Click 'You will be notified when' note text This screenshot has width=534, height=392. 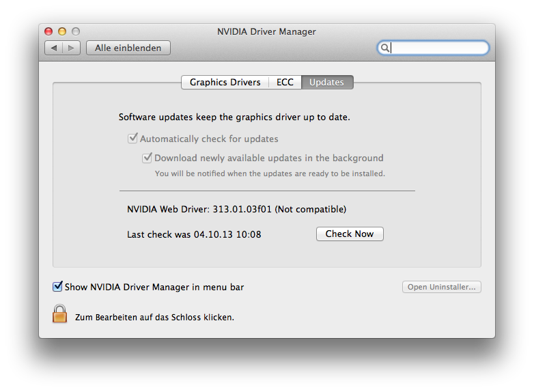(x=270, y=173)
